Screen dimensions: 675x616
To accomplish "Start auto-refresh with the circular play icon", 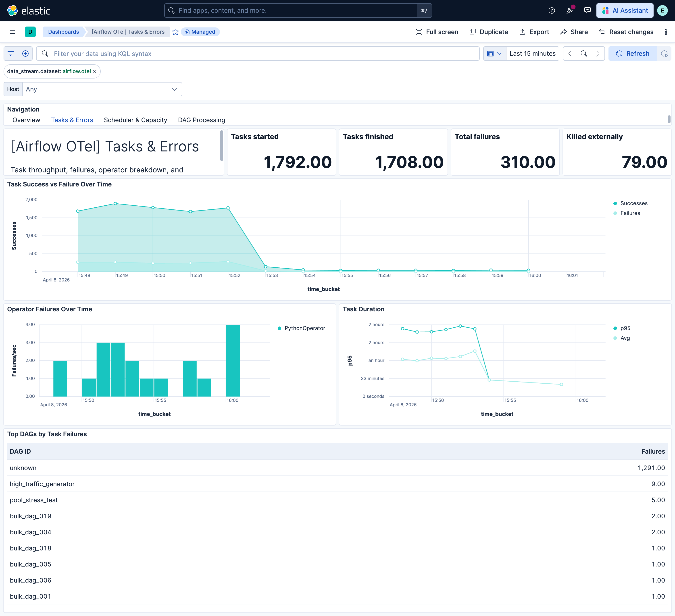I will pos(664,54).
